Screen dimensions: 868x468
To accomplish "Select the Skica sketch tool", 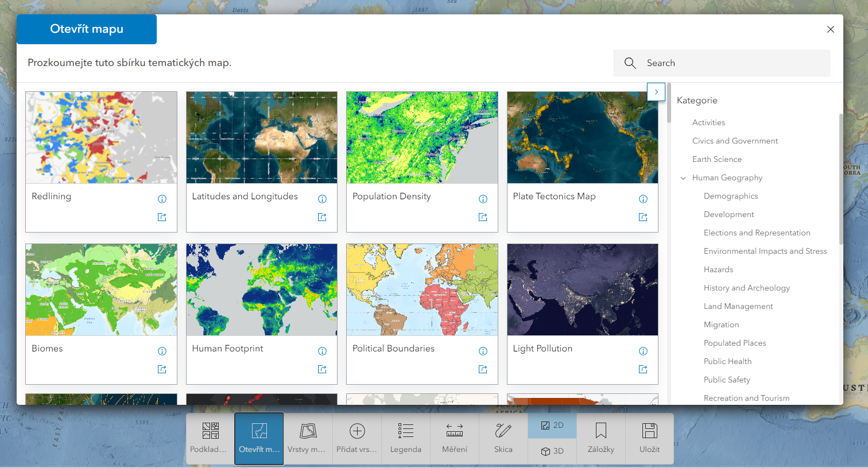I will click(503, 438).
